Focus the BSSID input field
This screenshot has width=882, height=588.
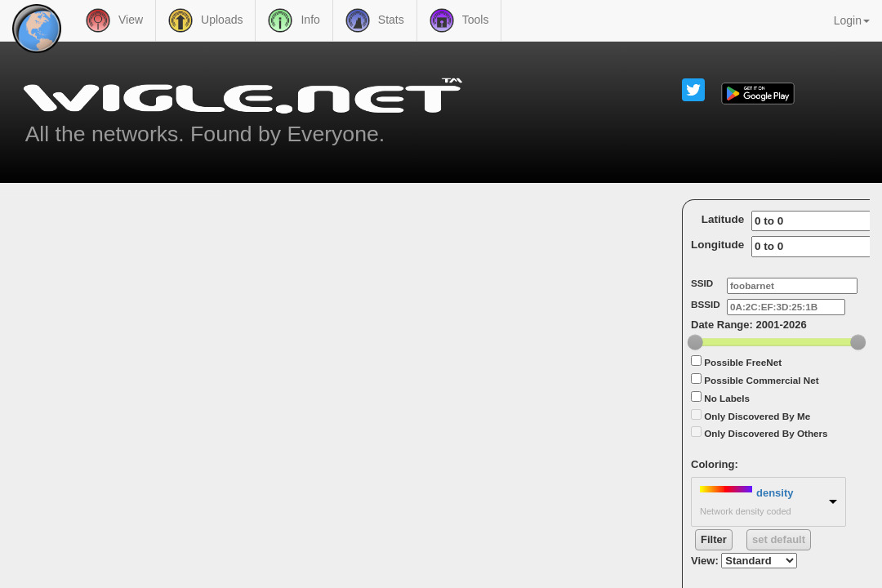tap(786, 307)
